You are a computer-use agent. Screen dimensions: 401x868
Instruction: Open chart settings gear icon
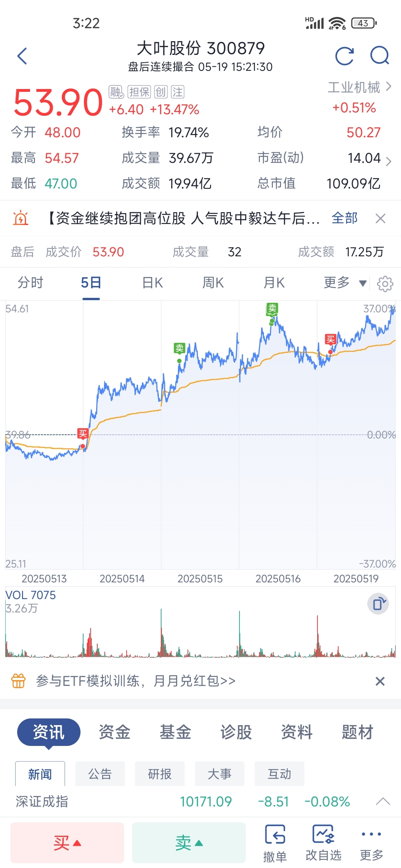385,284
